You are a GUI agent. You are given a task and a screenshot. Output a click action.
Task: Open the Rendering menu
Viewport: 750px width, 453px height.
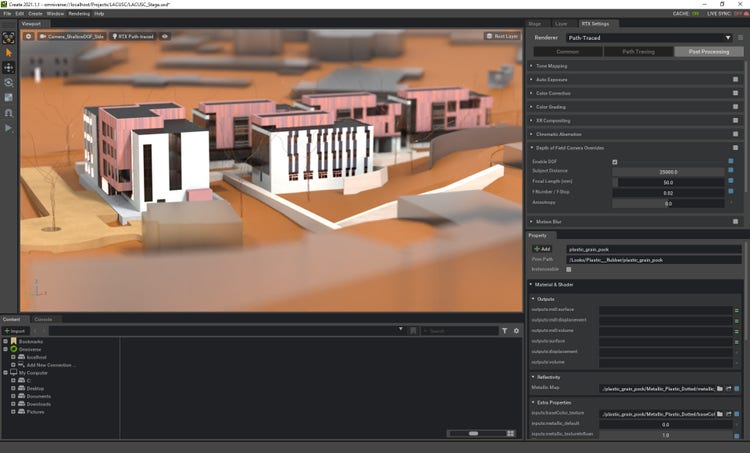tap(79, 14)
